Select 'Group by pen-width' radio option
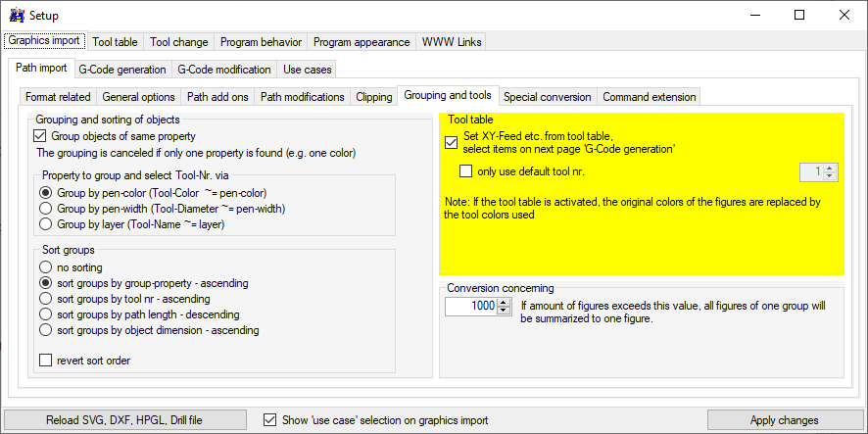Viewport: 868px width, 434px height. [x=45, y=209]
